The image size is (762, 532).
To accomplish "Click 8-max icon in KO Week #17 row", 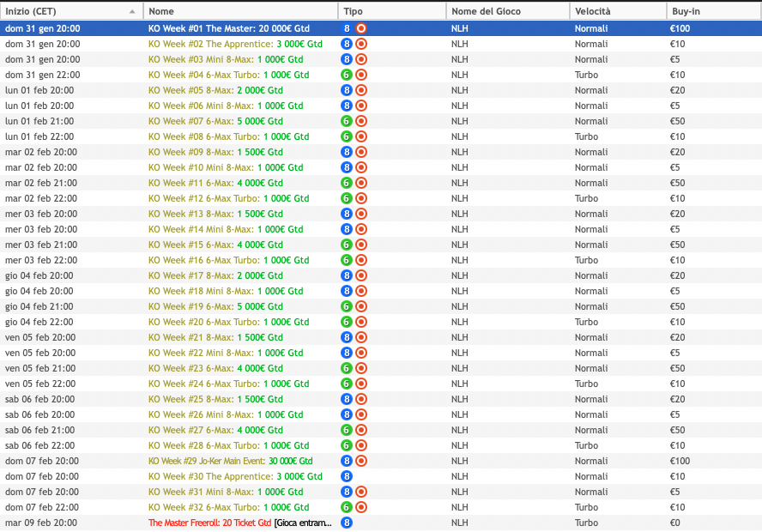I will tap(347, 275).
